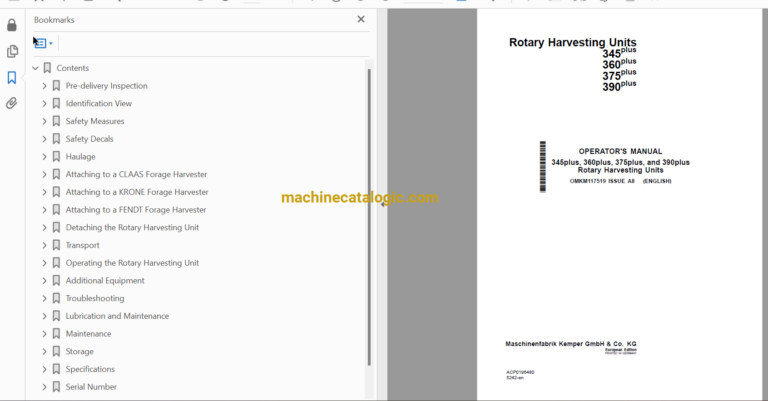This screenshot has height=401, width=768.
Task: Expand Detaching the Rotary Harvesting Unit
Action: tap(45, 228)
